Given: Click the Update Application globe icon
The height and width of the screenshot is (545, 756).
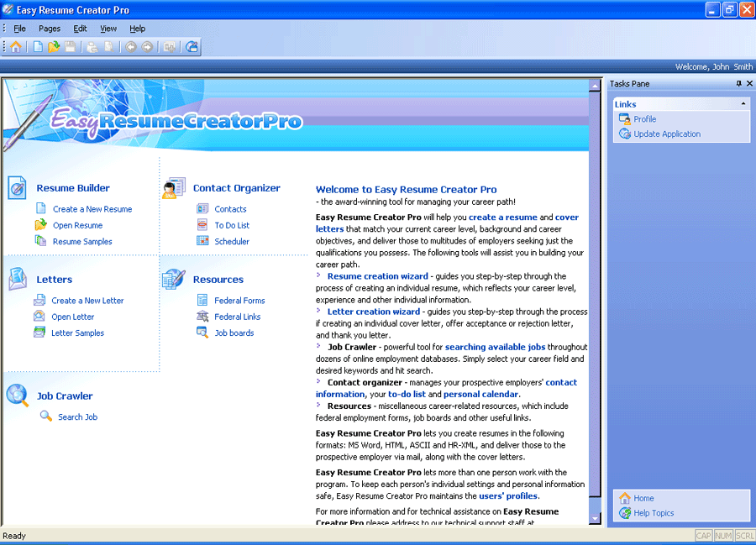Looking at the screenshot, I should pyautogui.click(x=625, y=134).
